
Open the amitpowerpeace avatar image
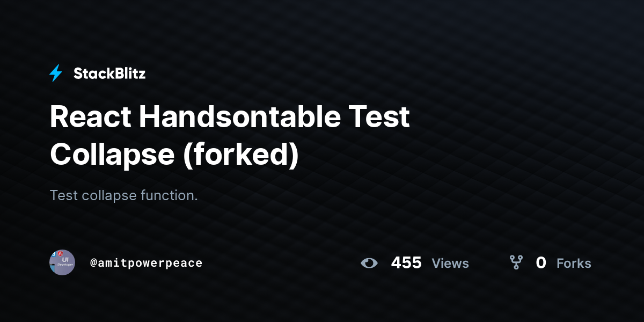coord(62,262)
